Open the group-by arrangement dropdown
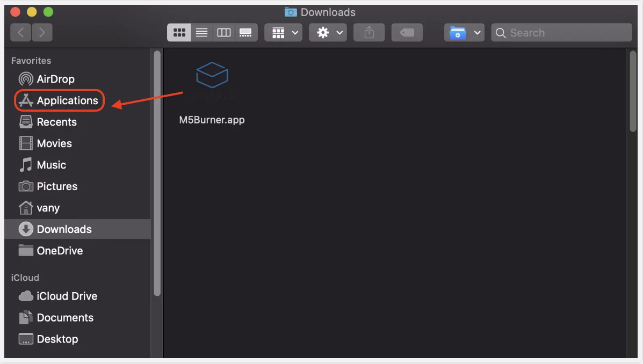 coord(284,32)
